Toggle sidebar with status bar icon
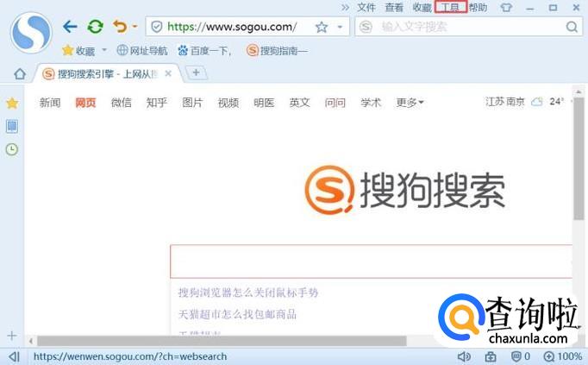 coord(14,356)
